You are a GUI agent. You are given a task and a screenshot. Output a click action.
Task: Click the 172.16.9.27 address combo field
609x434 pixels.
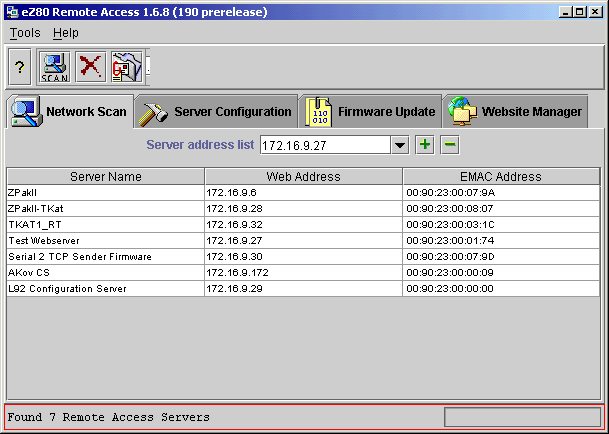[x=325, y=146]
